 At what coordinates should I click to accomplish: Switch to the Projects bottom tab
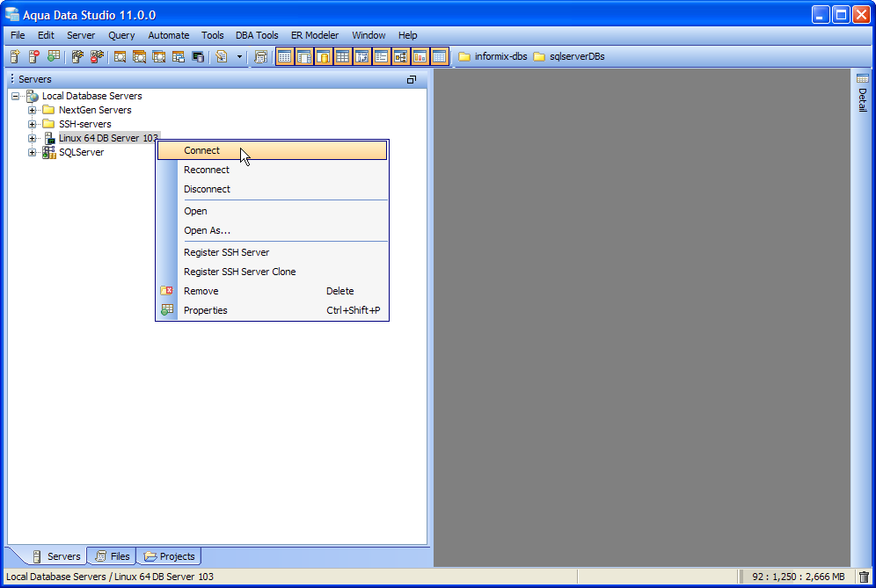[169, 556]
